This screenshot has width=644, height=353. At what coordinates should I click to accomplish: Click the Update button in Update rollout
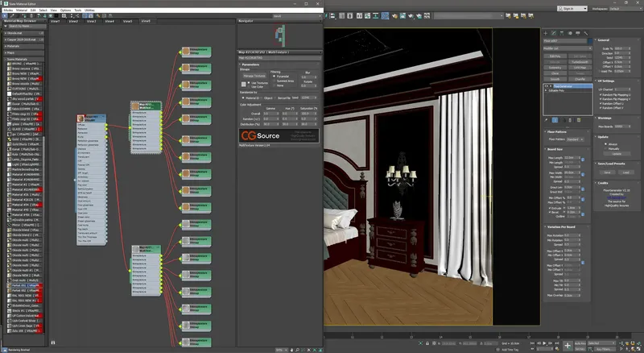pos(617,154)
